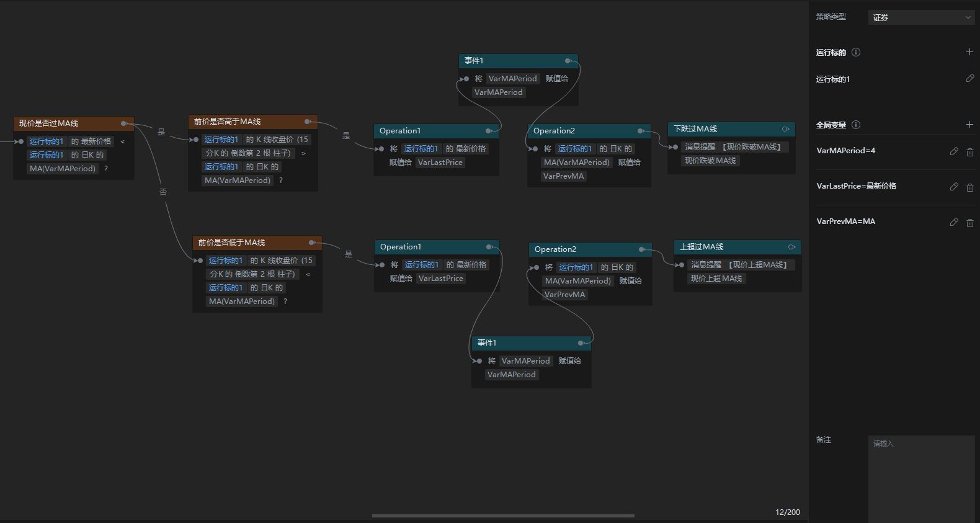The image size is (980, 523).
Task: Click the 12/200 node counter
Action: point(788,512)
